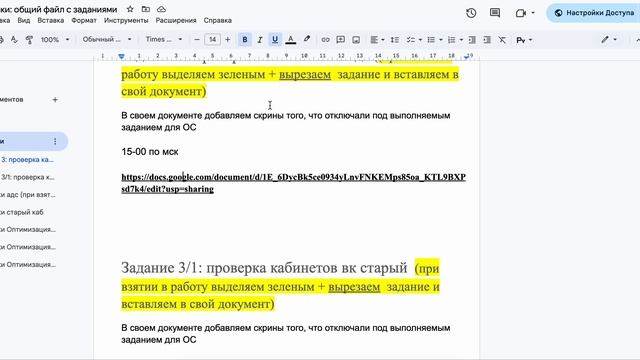The height and width of the screenshot is (360, 640).
Task: Open the Инструменты menu
Action: point(126,20)
